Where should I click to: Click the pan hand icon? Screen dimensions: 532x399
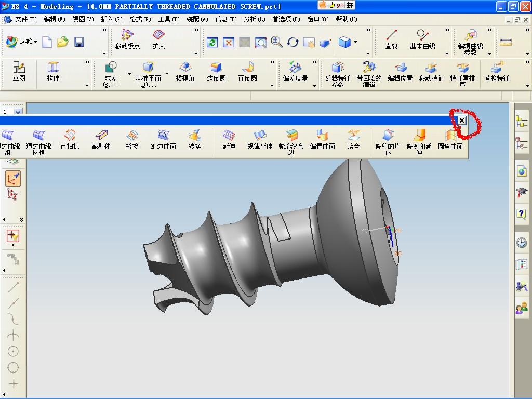pyautogui.click(x=309, y=43)
